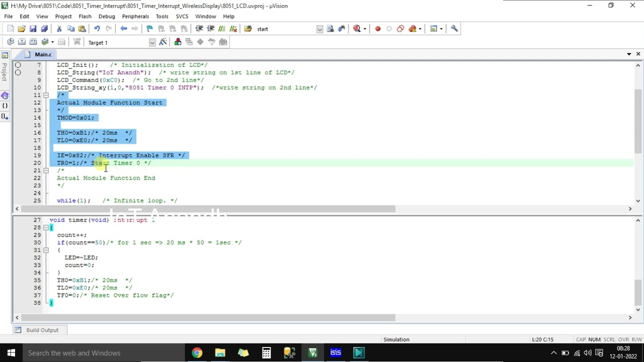Open the Templates sidebar tab
This screenshot has height=362, width=644.
5,117
